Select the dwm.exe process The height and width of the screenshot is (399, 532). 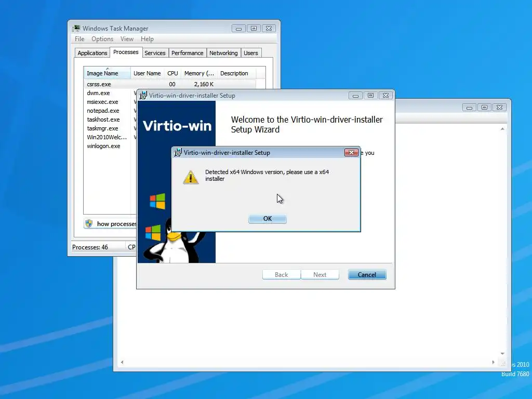point(98,93)
